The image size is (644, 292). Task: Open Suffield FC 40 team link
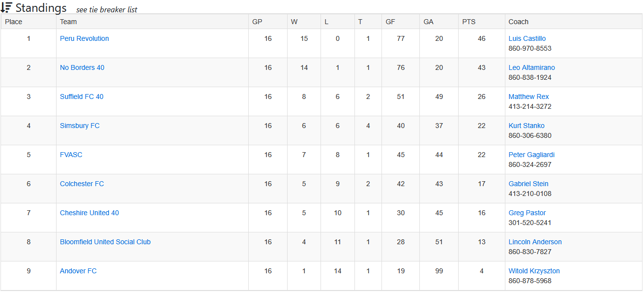tap(82, 97)
